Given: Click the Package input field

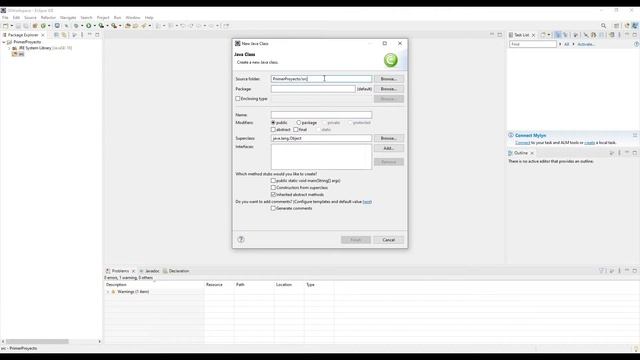Looking at the screenshot, I should [x=313, y=89].
